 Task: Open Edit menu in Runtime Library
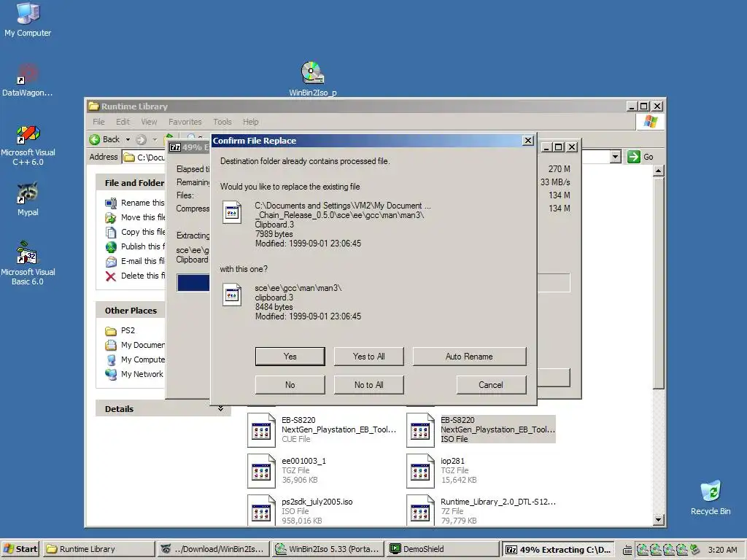123,122
